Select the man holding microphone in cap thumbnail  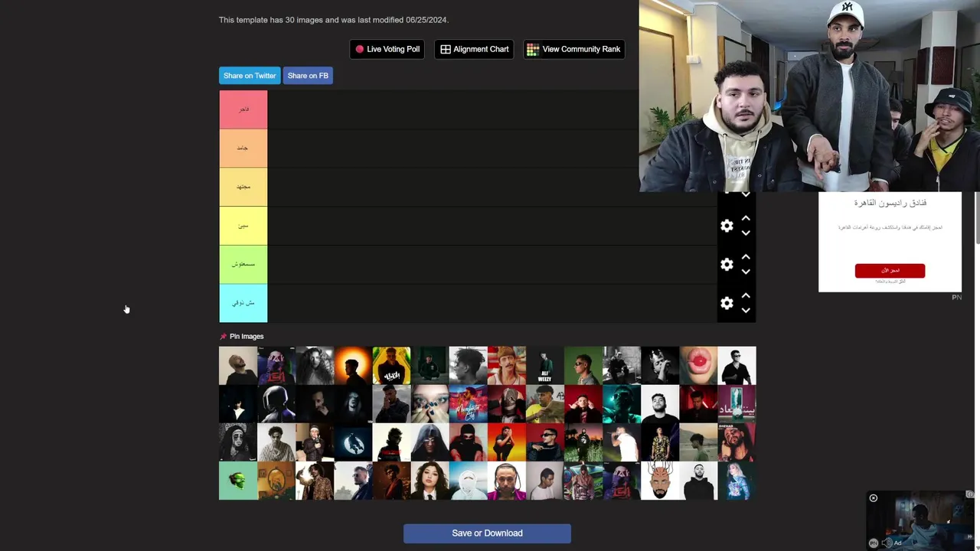[x=315, y=442]
